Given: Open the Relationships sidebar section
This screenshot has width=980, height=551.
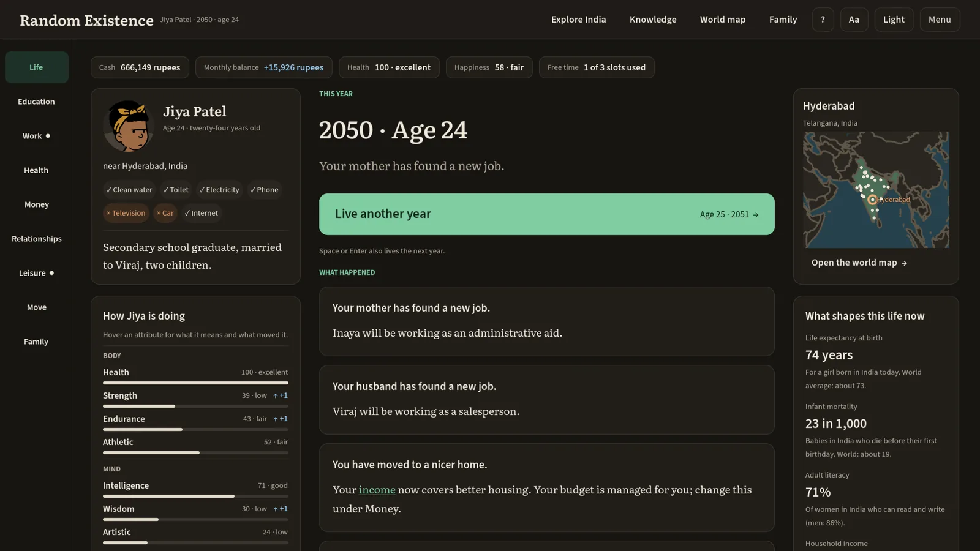Looking at the screenshot, I should 37,239.
